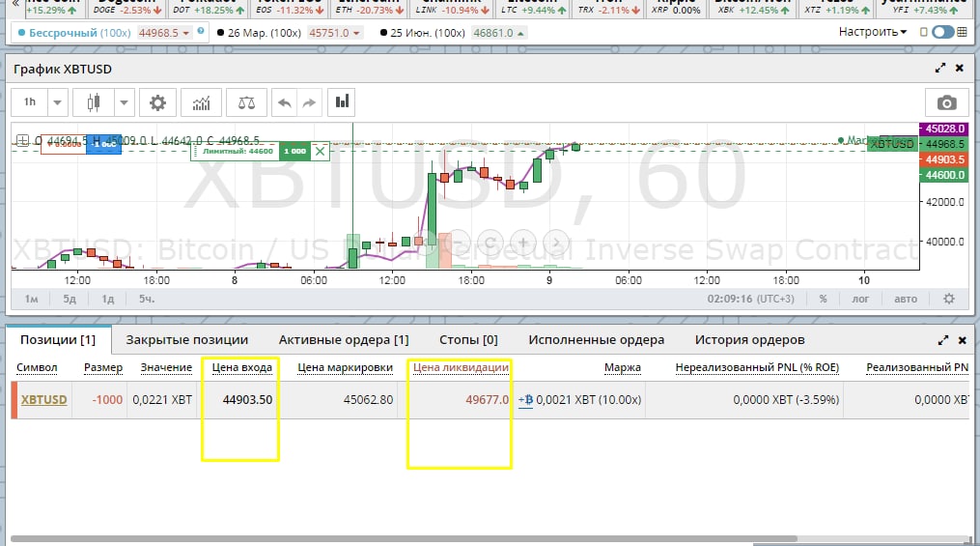The width and height of the screenshot is (980, 546).
Task: Toggle auto scale 'авто' button
Action: click(906, 299)
